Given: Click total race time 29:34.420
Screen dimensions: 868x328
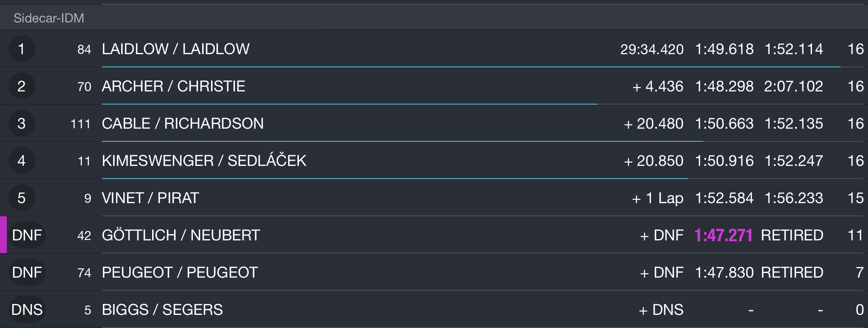Looking at the screenshot, I should [x=652, y=49].
